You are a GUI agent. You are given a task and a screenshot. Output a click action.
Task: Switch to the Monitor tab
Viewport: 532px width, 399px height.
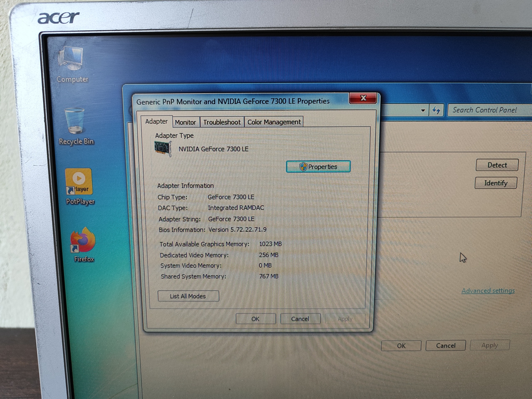click(x=185, y=122)
